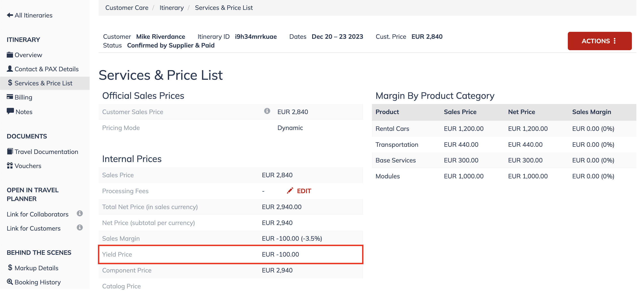Open Link for Collaborators
644x307 pixels.
pyautogui.click(x=37, y=214)
